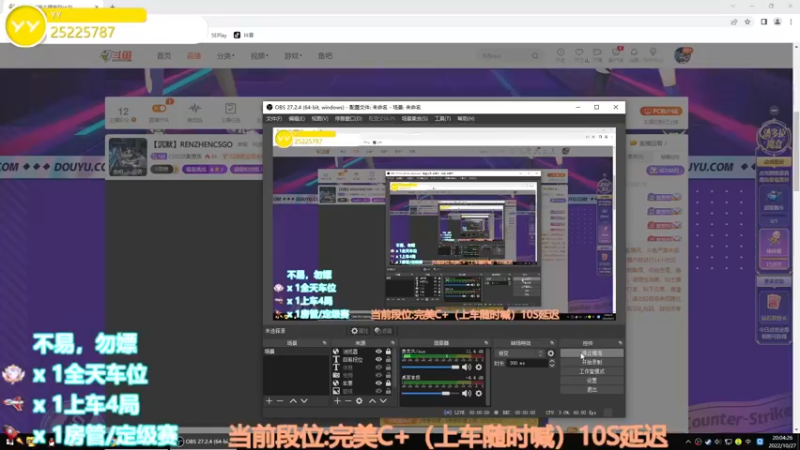Open desktop audio settings gear

click(479, 393)
